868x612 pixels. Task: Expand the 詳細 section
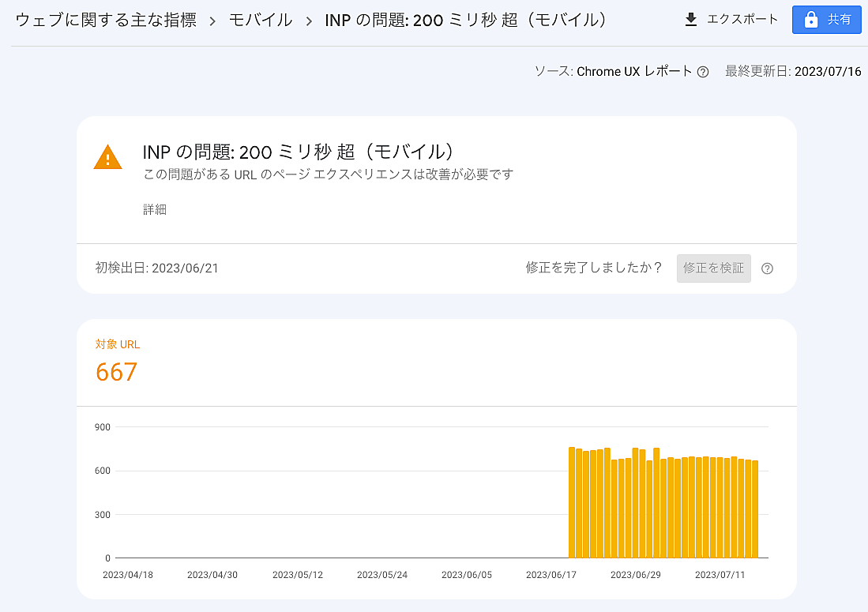tap(155, 209)
